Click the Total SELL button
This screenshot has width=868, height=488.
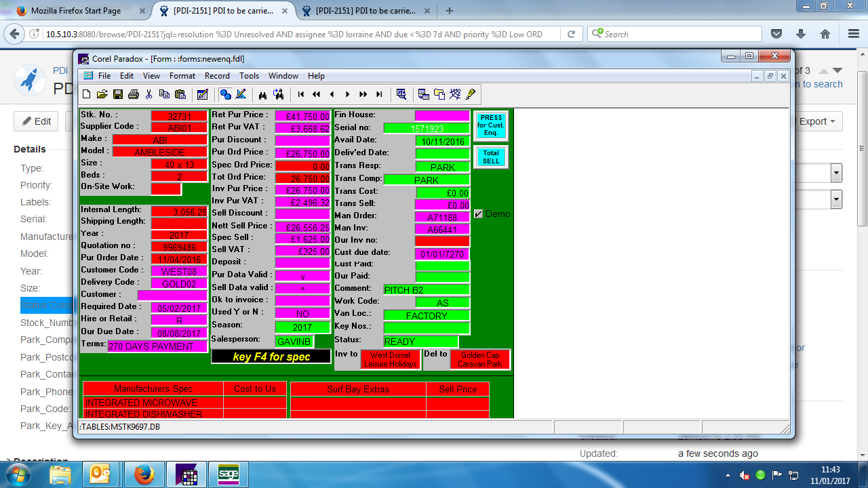491,157
